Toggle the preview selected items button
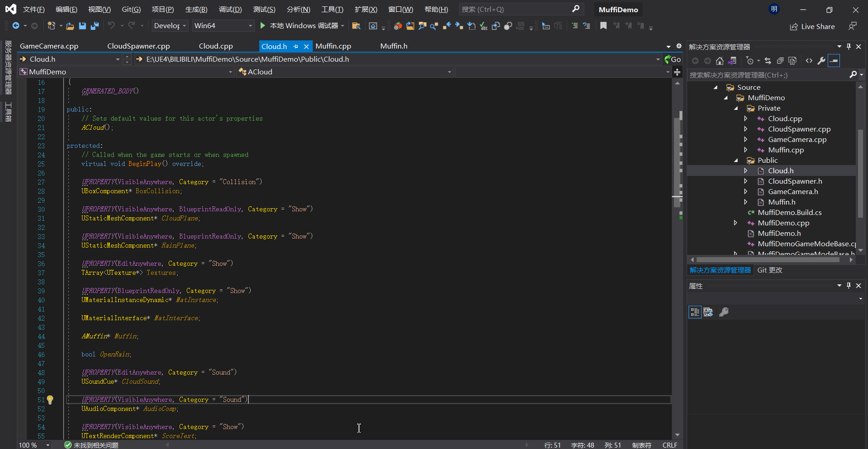Screen dimensions: 868x449 coord(834,61)
